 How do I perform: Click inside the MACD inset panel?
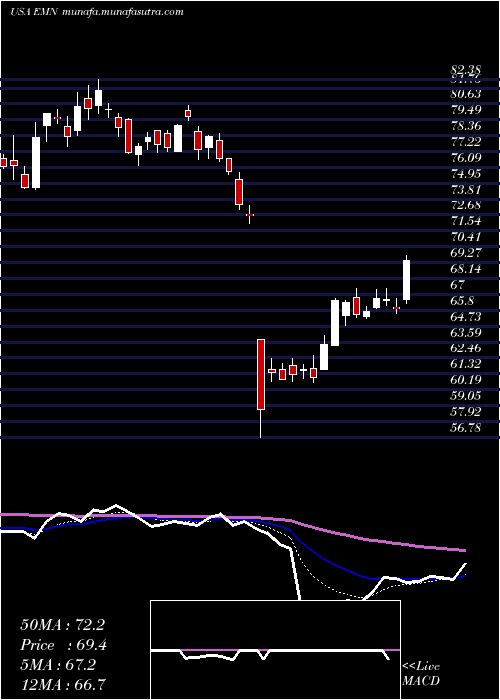click(275, 650)
